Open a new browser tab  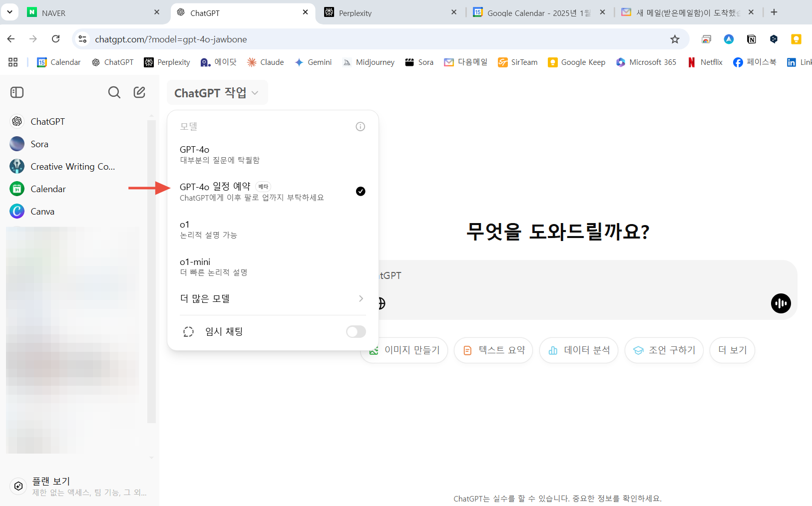click(x=774, y=12)
